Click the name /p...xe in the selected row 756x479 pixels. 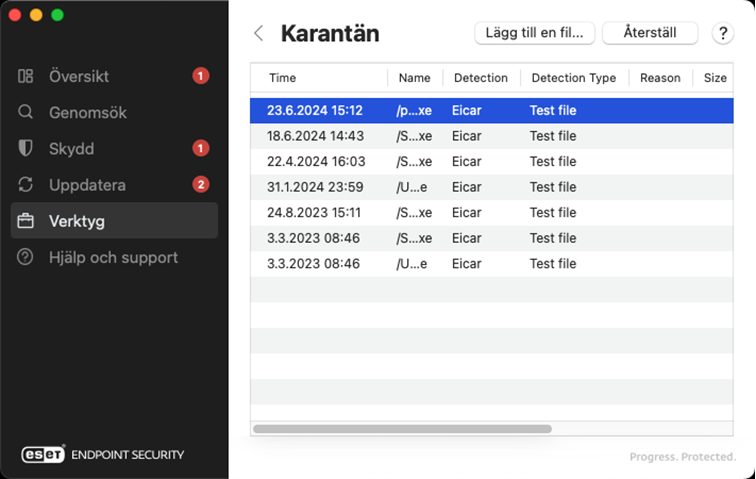click(414, 110)
